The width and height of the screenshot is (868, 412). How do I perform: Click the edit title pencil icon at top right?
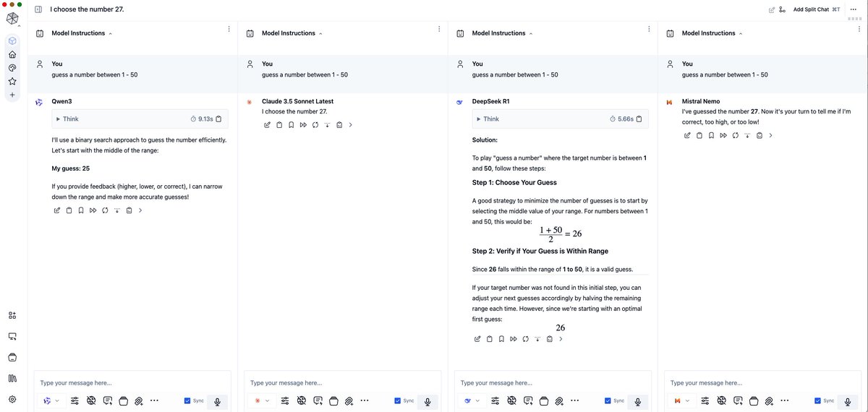click(x=772, y=9)
